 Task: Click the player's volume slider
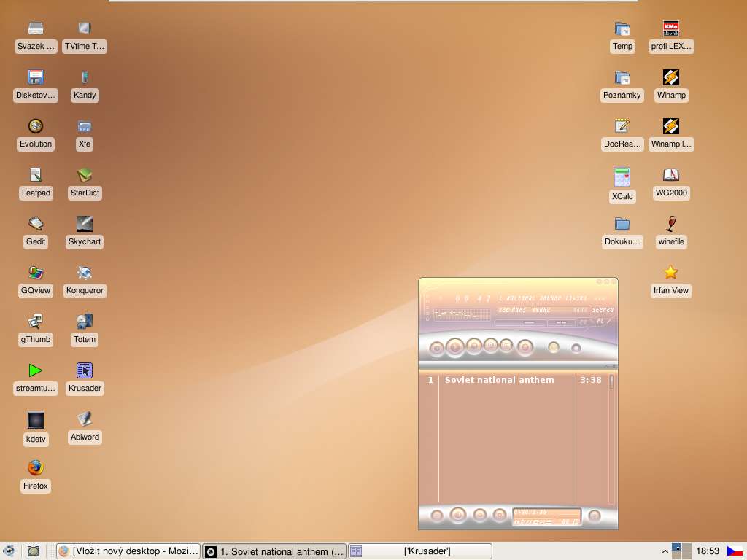coord(520,323)
